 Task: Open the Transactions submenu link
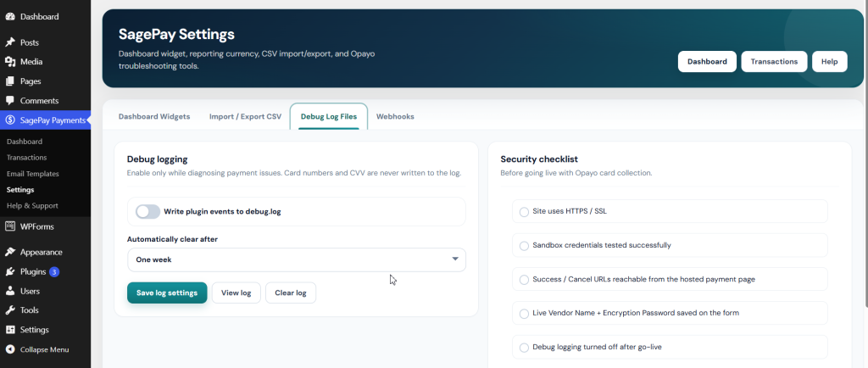point(26,158)
